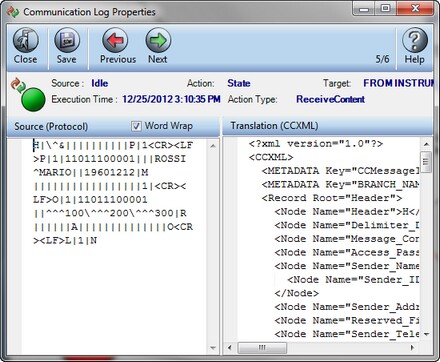Click the Target value 'FROM INSTRU'
The image size is (440, 362).
pos(398,83)
